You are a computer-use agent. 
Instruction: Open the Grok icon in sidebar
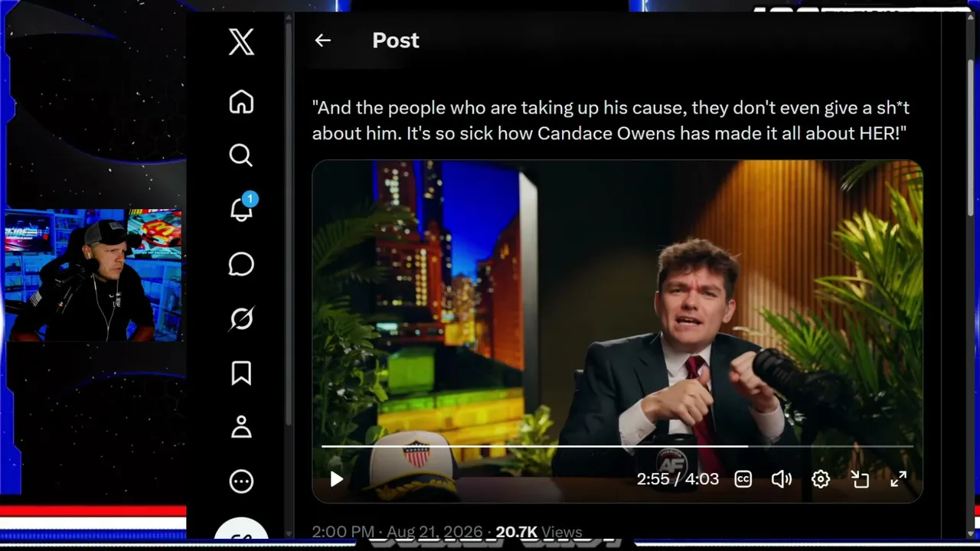[241, 318]
